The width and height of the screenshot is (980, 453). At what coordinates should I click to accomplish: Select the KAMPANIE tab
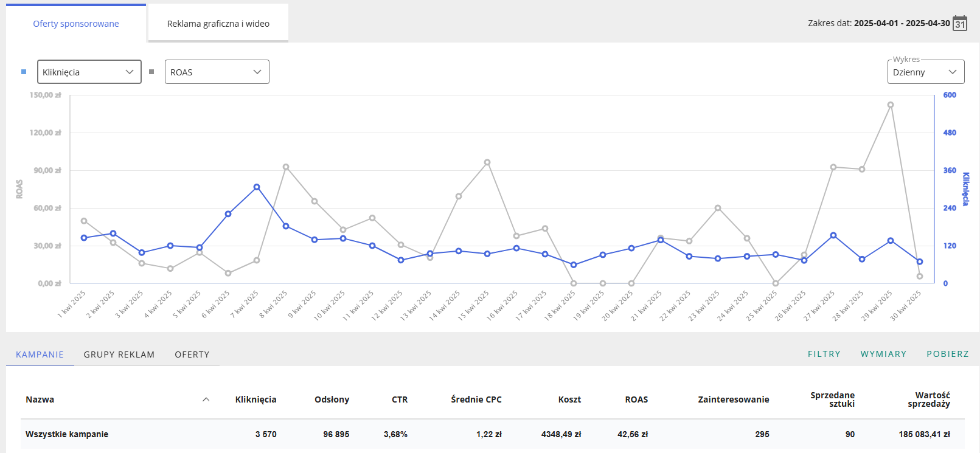pos(40,354)
